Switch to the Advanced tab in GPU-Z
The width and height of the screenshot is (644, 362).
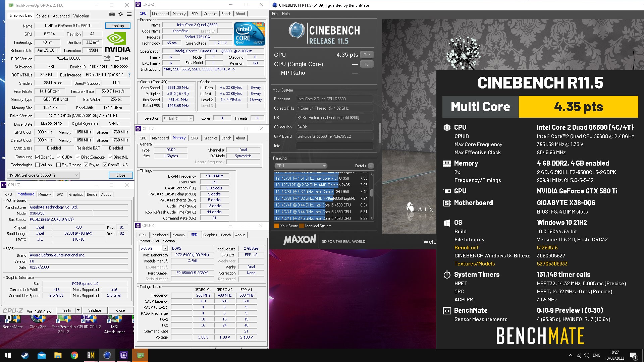pyautogui.click(x=61, y=16)
